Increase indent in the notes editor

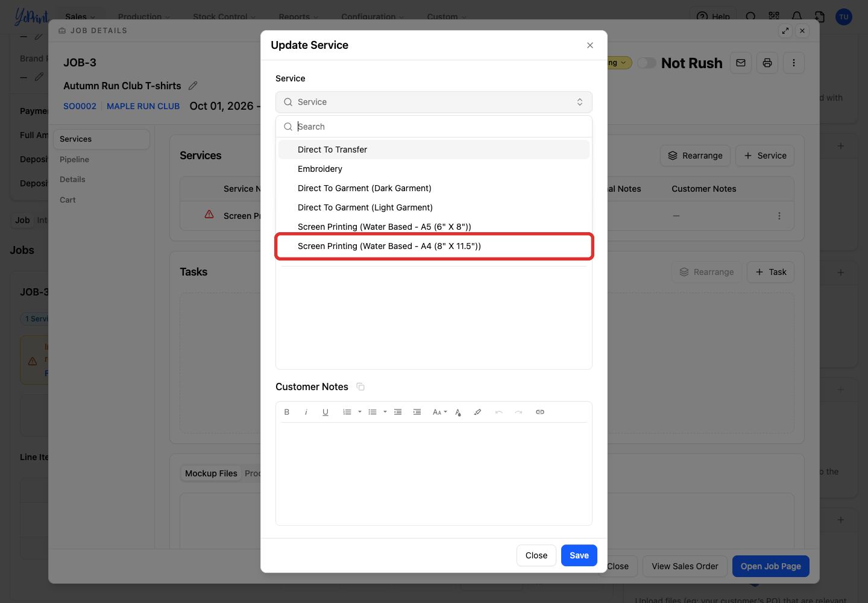(417, 412)
